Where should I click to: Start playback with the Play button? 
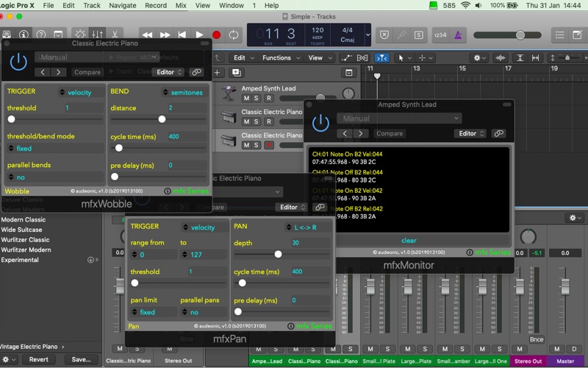pos(199,35)
